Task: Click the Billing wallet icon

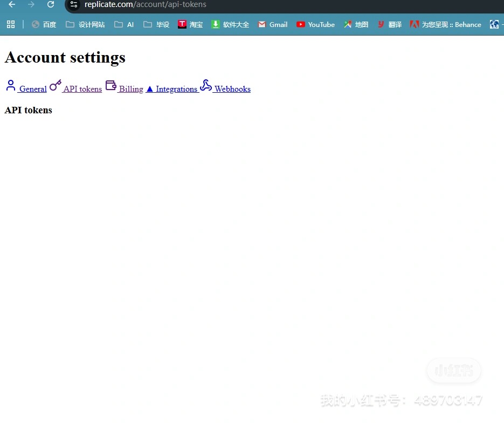Action: 111,86
